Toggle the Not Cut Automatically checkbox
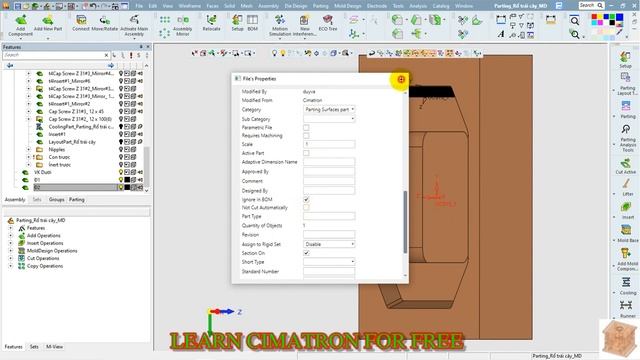 tap(306, 208)
